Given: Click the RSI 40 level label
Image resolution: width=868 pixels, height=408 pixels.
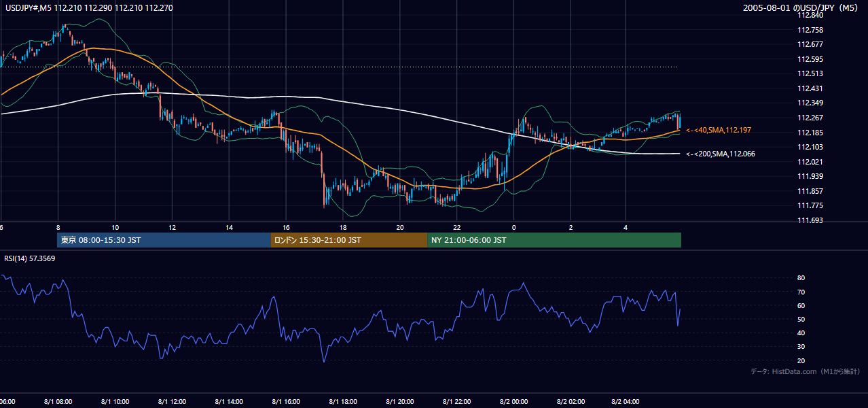Looking at the screenshot, I should point(801,333).
